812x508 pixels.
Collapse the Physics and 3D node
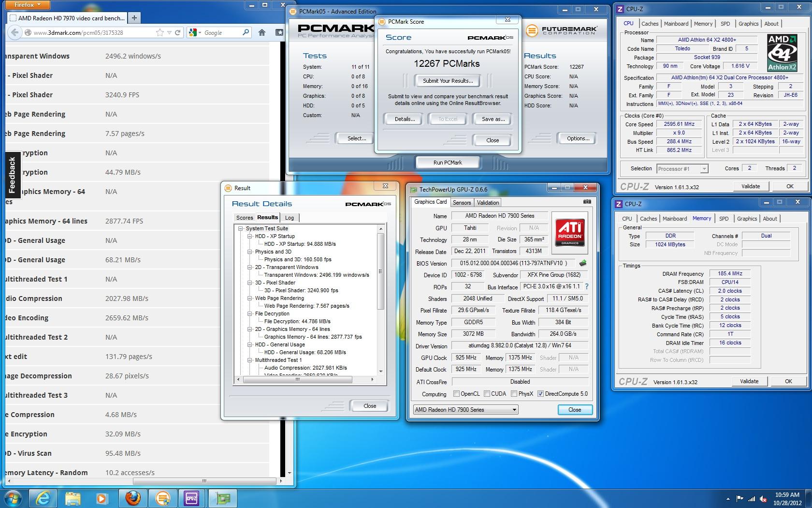point(250,252)
